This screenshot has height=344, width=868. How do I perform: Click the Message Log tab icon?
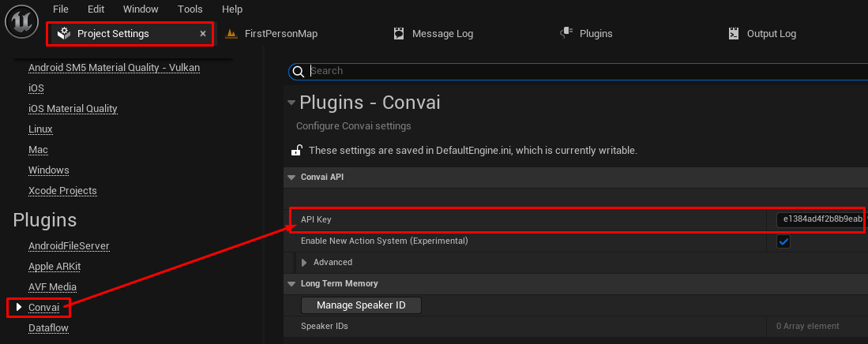pyautogui.click(x=399, y=34)
